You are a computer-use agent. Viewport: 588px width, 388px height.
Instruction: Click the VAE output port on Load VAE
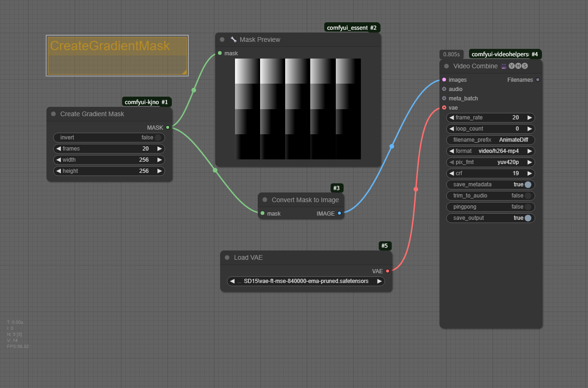click(387, 271)
